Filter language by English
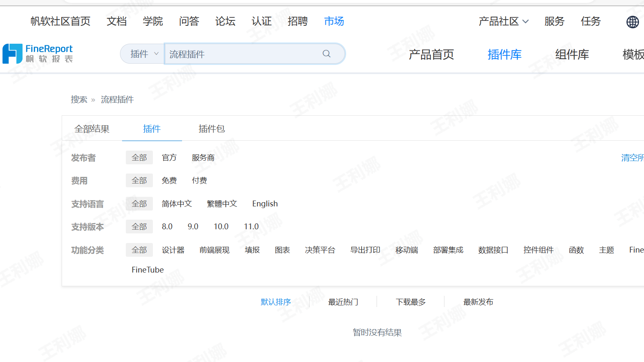Screen dimensions: 644x362 [265, 204]
